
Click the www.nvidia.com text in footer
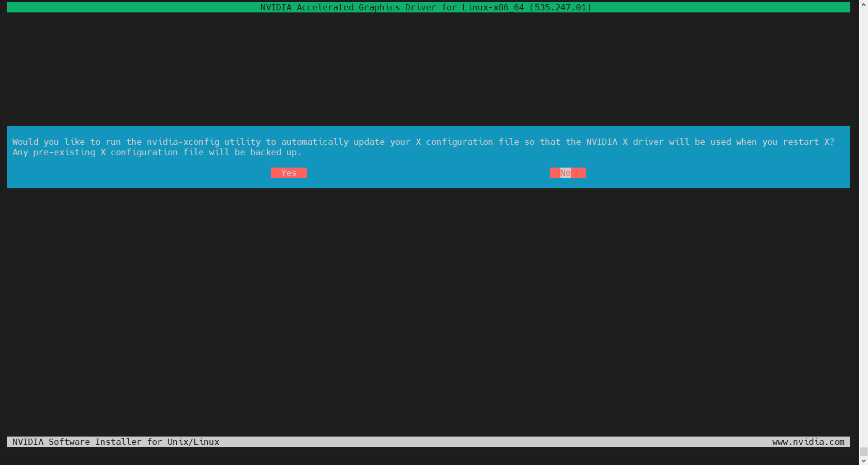point(808,442)
